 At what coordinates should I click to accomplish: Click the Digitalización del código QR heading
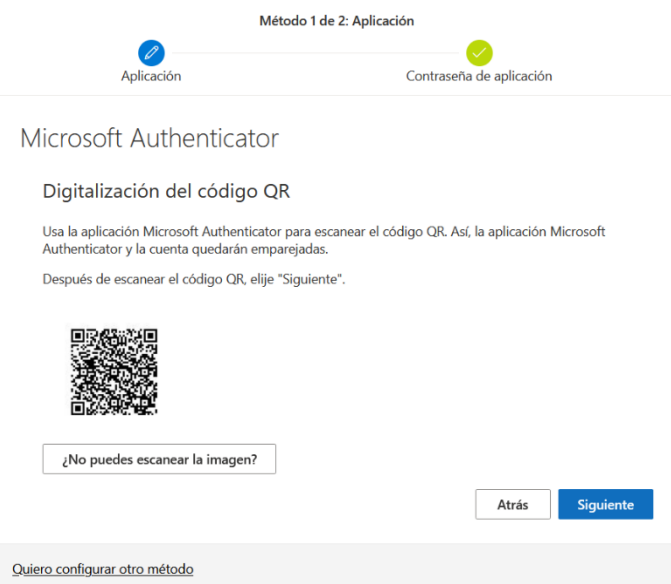click(166, 191)
